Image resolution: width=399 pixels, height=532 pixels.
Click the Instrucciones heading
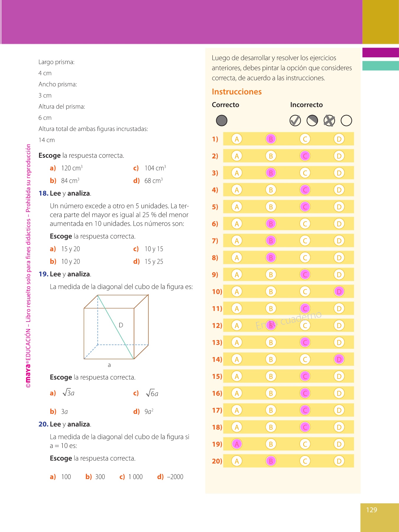coord(237,92)
